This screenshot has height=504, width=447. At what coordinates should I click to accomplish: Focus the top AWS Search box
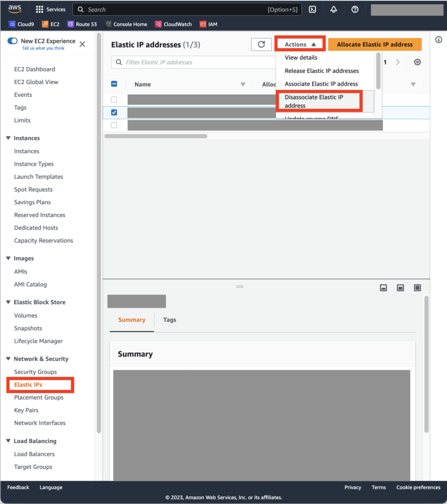187,9
